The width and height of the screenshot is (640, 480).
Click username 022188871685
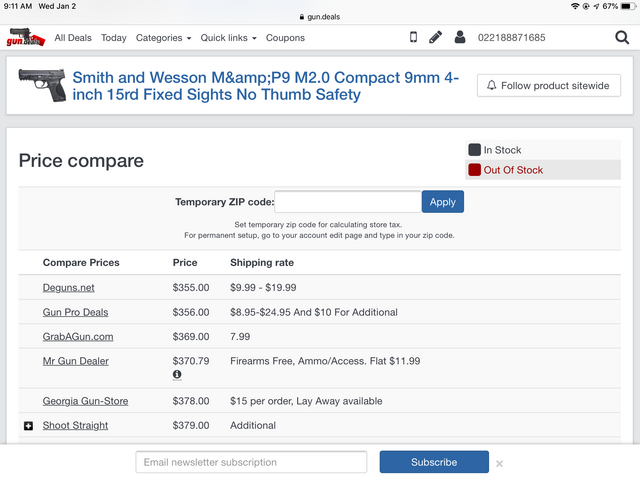[x=511, y=38]
